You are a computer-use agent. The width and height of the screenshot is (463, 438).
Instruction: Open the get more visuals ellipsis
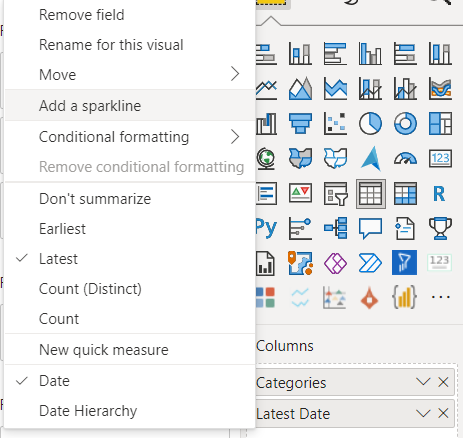tap(440, 297)
